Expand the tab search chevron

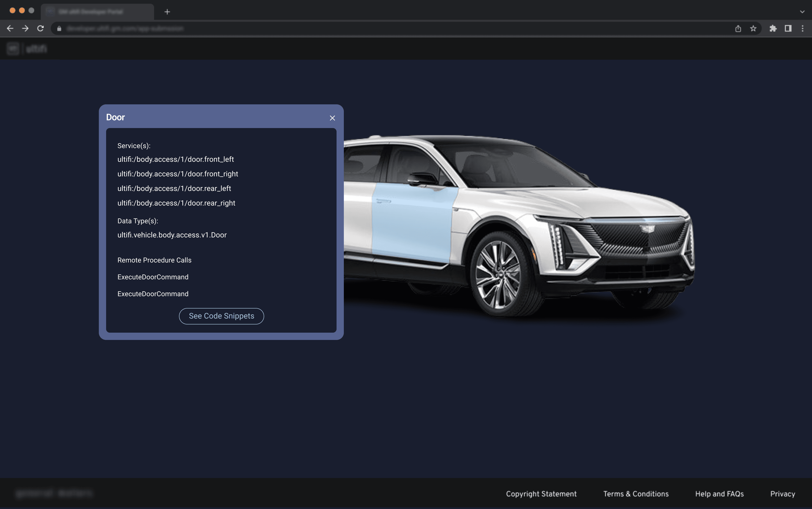[x=802, y=12]
